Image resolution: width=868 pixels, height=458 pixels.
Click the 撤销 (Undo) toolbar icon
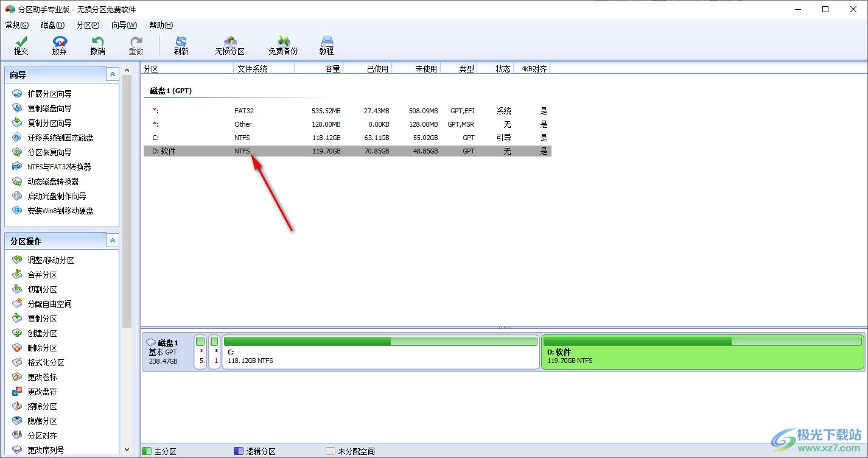97,46
